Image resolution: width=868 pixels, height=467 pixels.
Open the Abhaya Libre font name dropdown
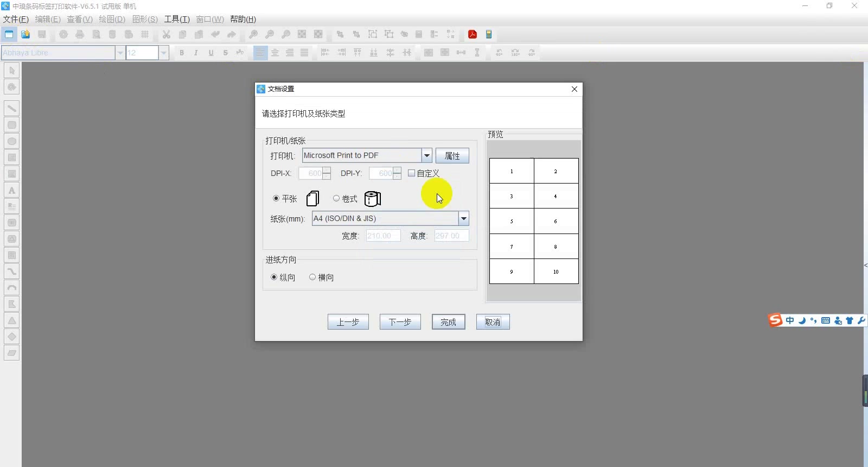120,53
